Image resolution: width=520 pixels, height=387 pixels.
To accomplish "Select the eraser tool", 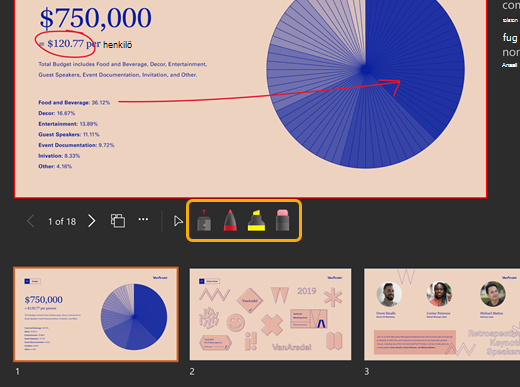I will click(x=282, y=220).
